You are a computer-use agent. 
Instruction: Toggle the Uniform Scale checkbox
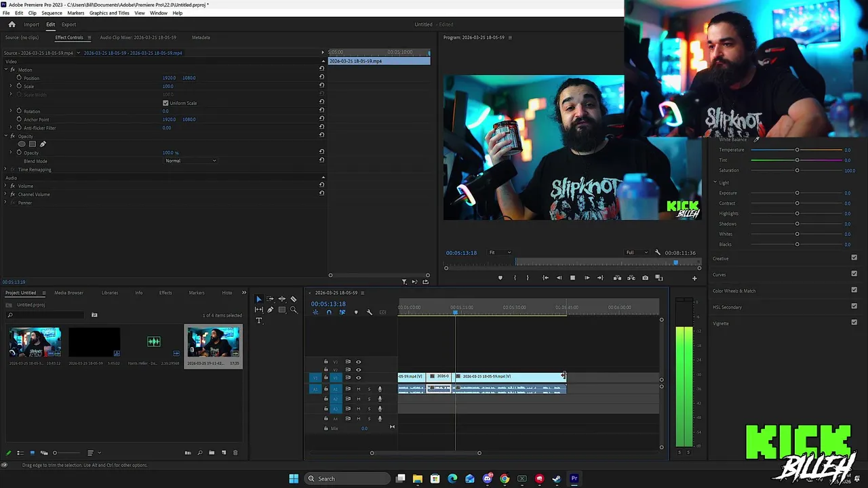tap(165, 103)
